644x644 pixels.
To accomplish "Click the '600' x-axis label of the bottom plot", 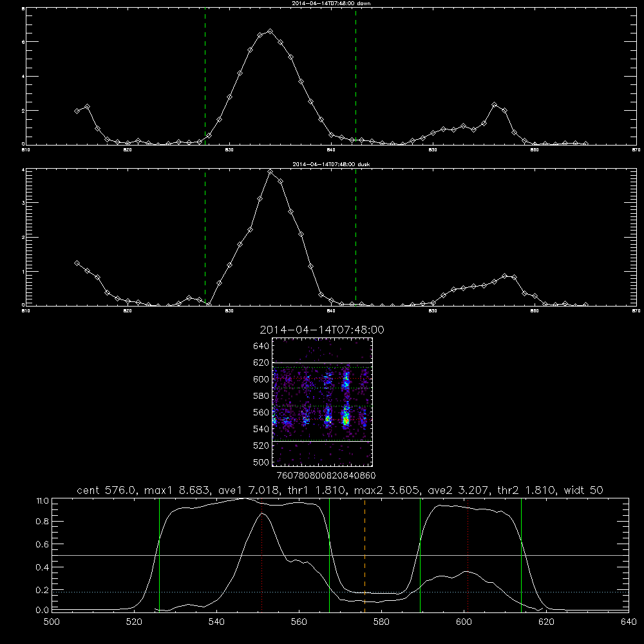I will (464, 622).
